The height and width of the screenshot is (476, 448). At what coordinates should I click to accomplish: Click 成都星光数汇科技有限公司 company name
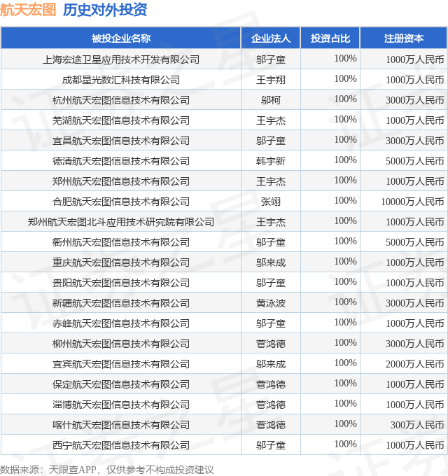coord(121,80)
